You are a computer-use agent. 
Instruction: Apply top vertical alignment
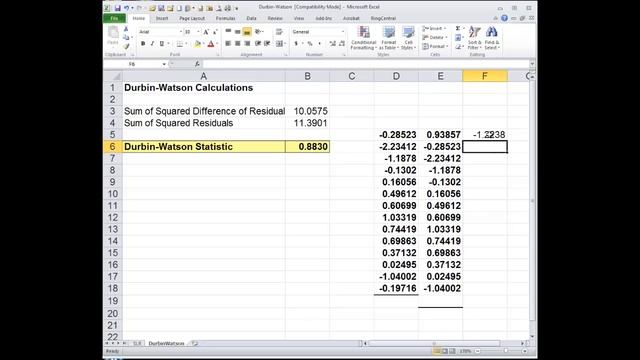coord(228,31)
